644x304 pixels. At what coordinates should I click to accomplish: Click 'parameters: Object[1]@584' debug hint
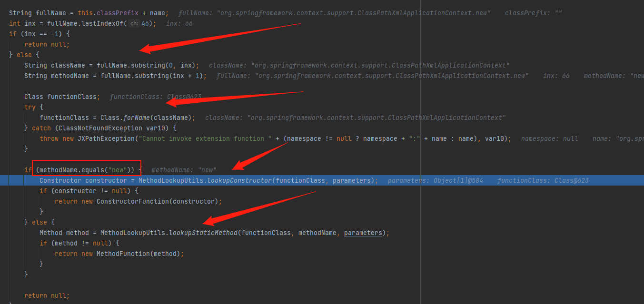436,180
